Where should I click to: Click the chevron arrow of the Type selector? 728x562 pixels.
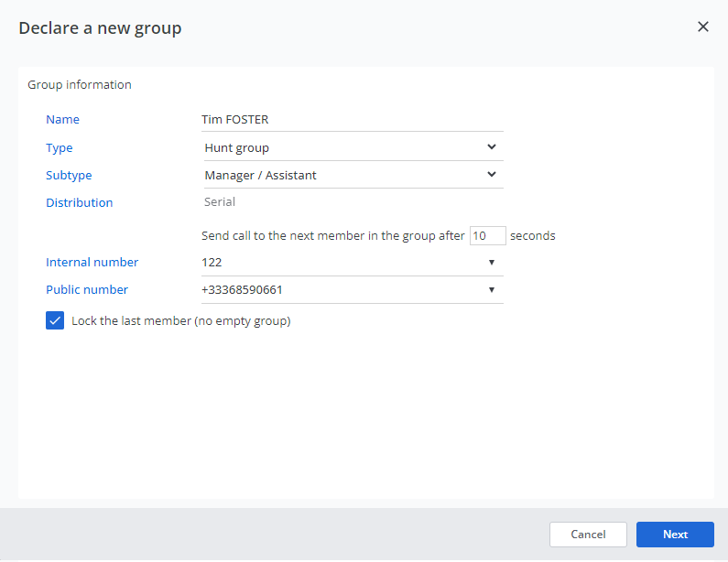[x=492, y=146]
